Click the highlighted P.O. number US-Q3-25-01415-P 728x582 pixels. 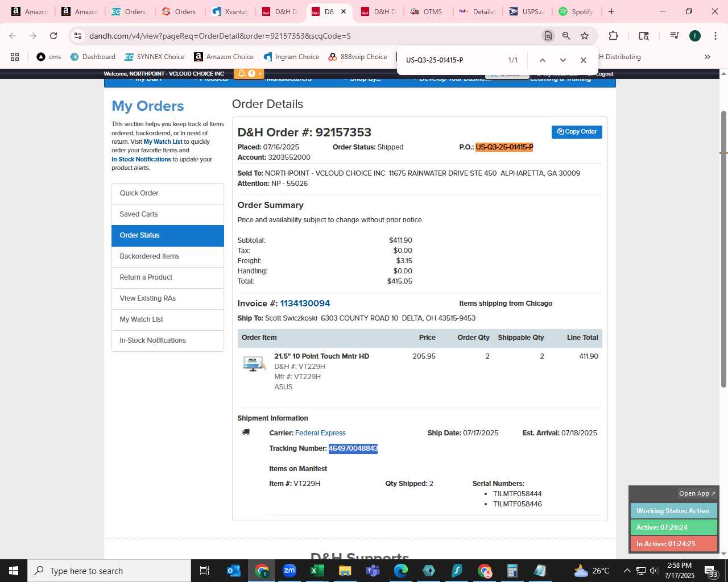(x=504, y=147)
